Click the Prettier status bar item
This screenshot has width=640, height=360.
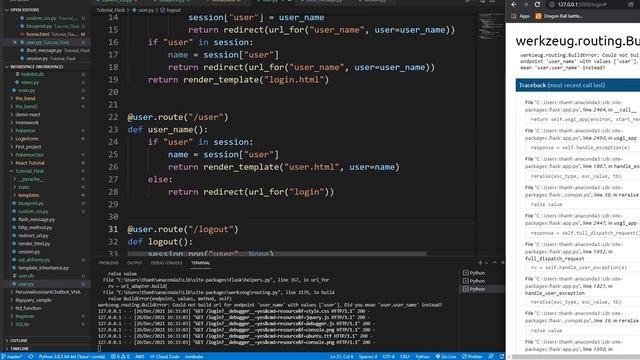click(x=472, y=357)
